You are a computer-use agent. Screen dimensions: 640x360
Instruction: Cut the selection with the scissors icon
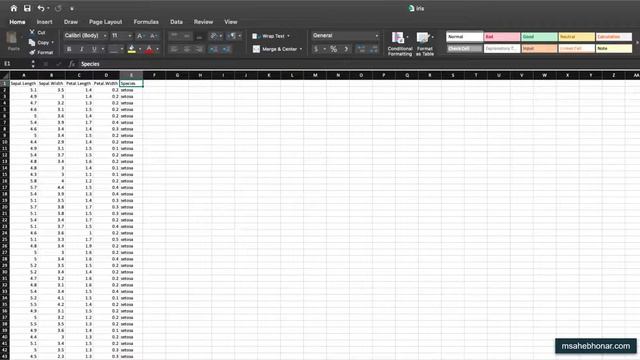pos(38,32)
